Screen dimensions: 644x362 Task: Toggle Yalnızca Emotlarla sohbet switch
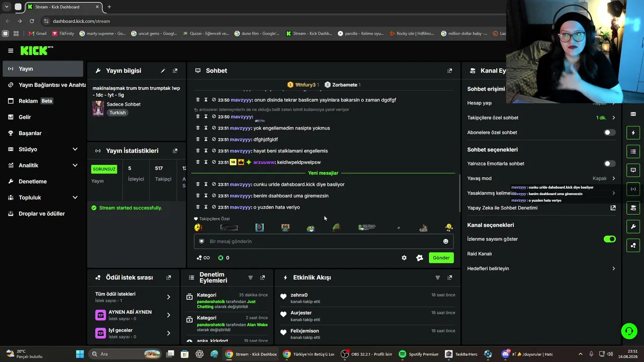(x=609, y=163)
